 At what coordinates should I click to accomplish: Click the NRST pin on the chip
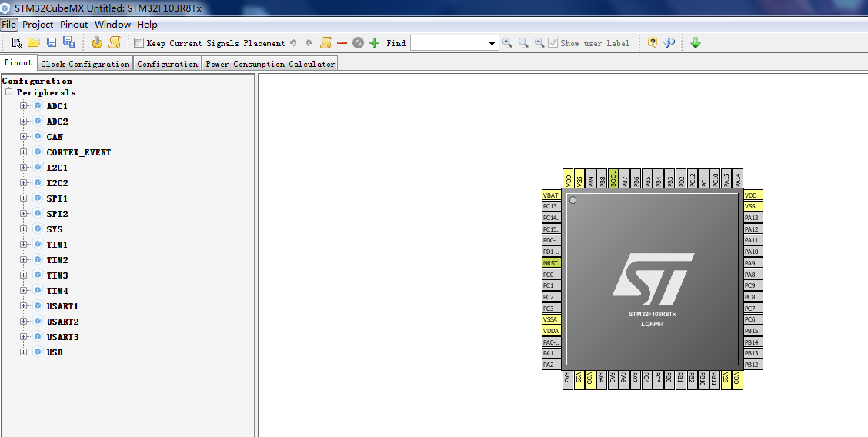(552, 263)
